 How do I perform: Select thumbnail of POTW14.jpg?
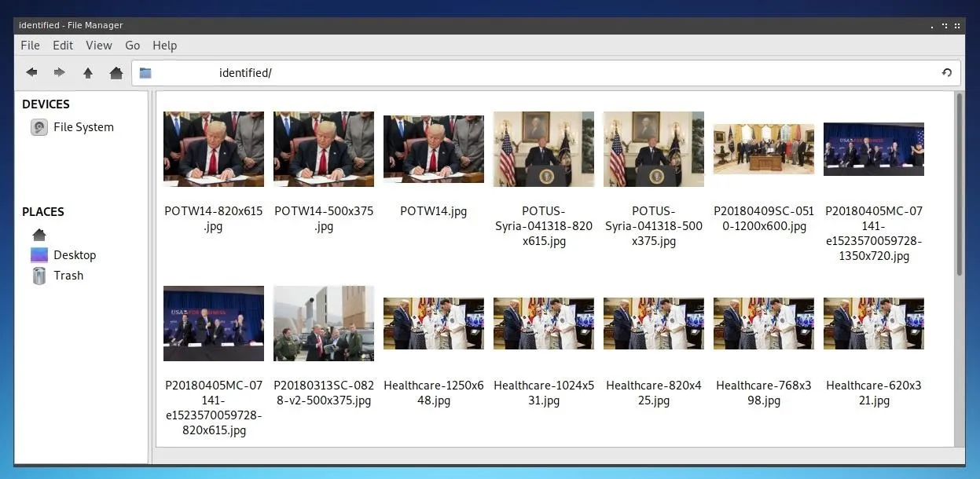pos(434,149)
